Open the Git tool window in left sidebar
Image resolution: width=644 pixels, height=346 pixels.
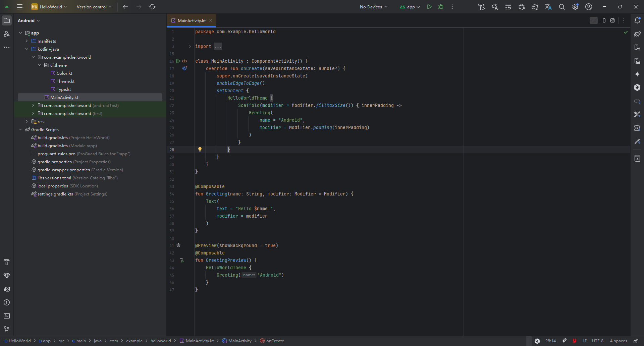(x=7, y=329)
